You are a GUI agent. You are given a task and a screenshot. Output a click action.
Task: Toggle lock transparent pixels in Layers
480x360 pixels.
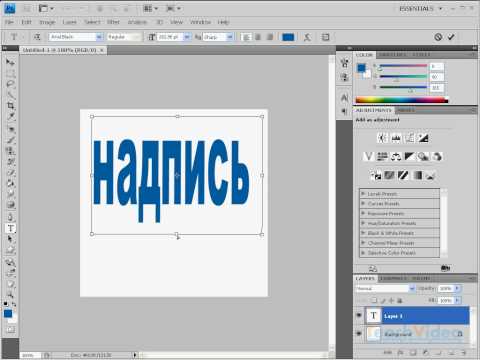(374, 300)
